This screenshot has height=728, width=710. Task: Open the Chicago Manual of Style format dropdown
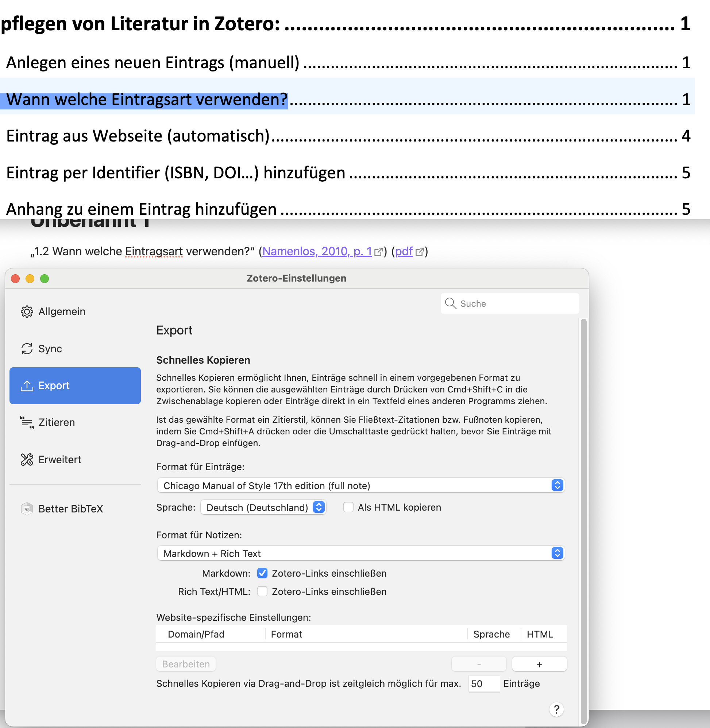click(x=360, y=485)
